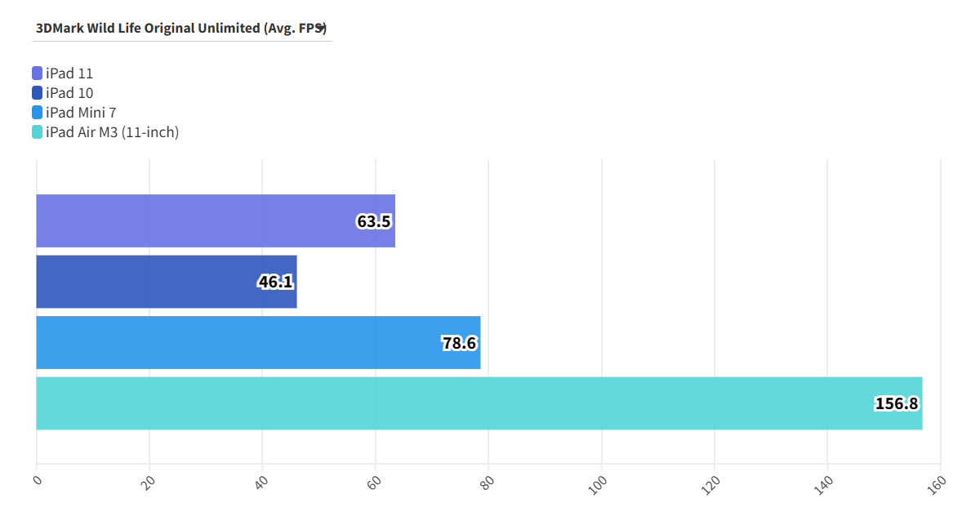This screenshot has height=512, width=980.
Task: Click the 46.1 value label
Action: 275,283
